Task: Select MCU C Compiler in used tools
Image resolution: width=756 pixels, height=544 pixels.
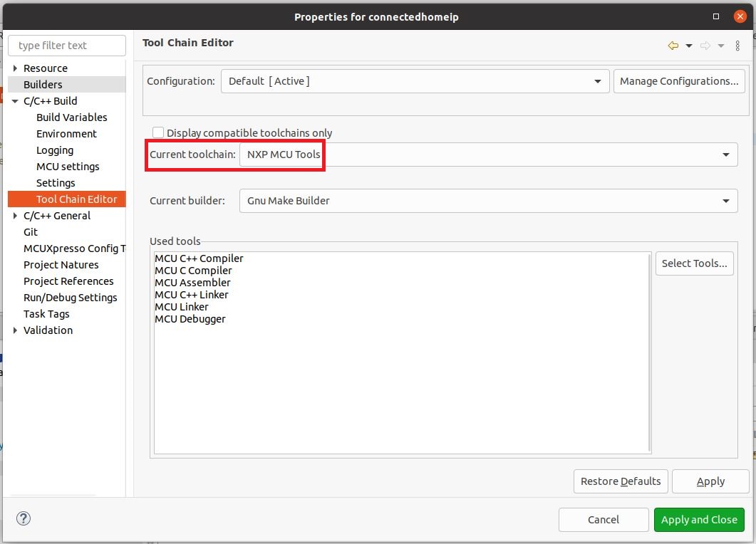Action: coord(193,271)
